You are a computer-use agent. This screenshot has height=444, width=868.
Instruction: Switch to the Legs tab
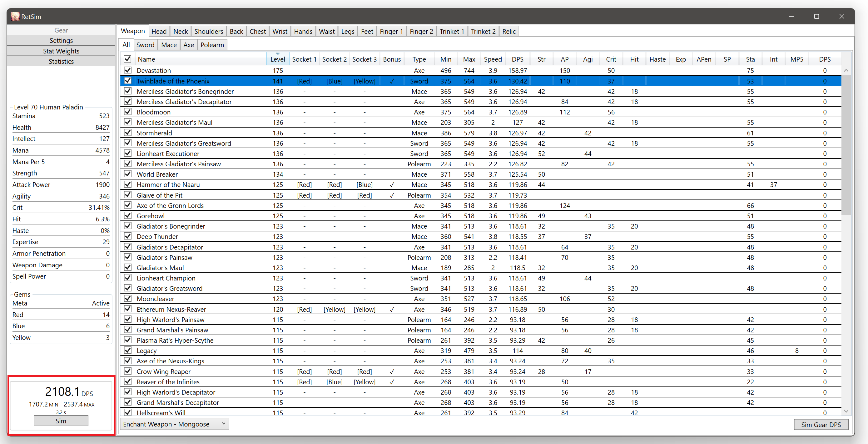pos(347,31)
